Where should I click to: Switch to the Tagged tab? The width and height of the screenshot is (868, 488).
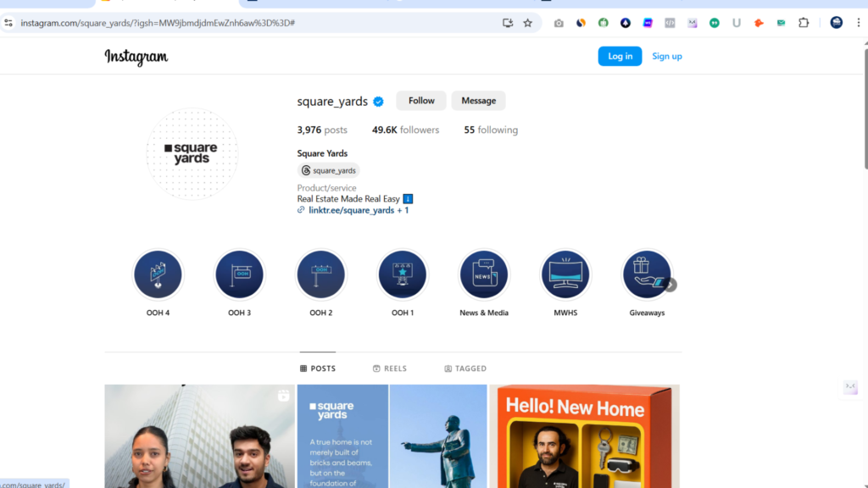tap(465, 369)
